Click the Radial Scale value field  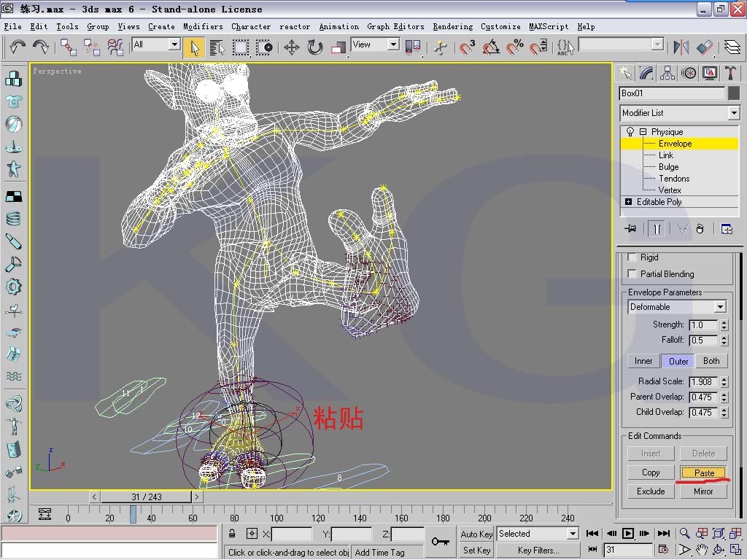click(x=703, y=382)
